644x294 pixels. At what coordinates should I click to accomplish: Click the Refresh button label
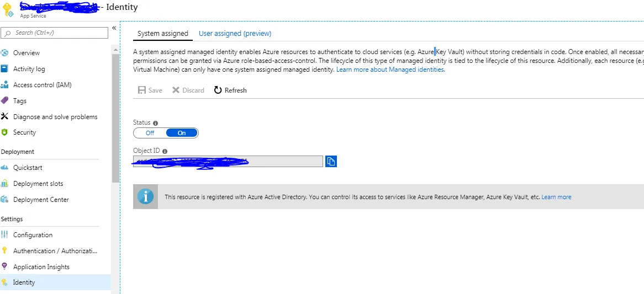coord(236,90)
